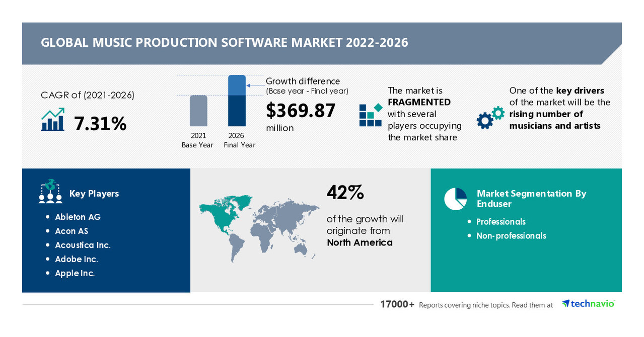
Task: Select the fragmented market squares icon
Action: tap(369, 115)
